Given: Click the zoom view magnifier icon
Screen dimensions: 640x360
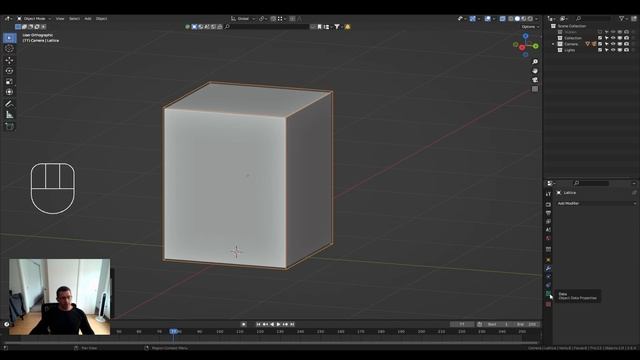Looking at the screenshot, I should (535, 62).
